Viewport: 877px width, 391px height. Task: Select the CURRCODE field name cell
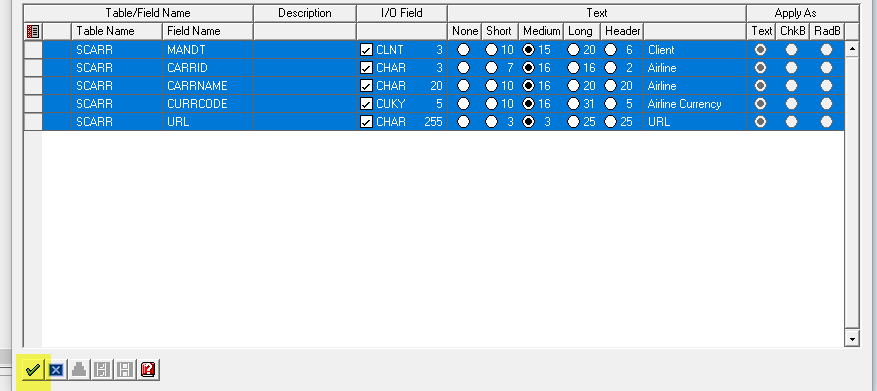pyautogui.click(x=208, y=103)
